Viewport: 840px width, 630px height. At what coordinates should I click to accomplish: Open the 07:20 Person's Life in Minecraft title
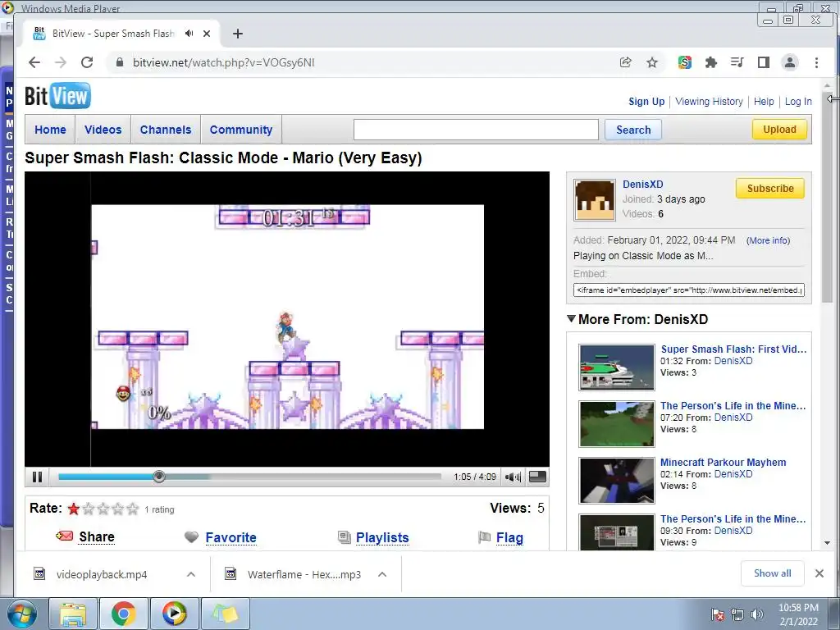tap(733, 405)
